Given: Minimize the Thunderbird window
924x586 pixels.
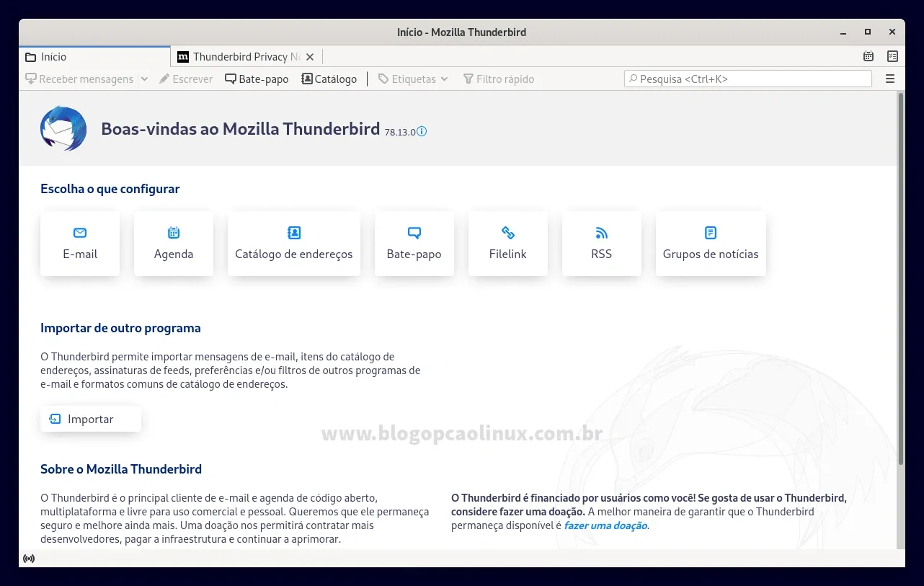Looking at the screenshot, I should point(843,32).
